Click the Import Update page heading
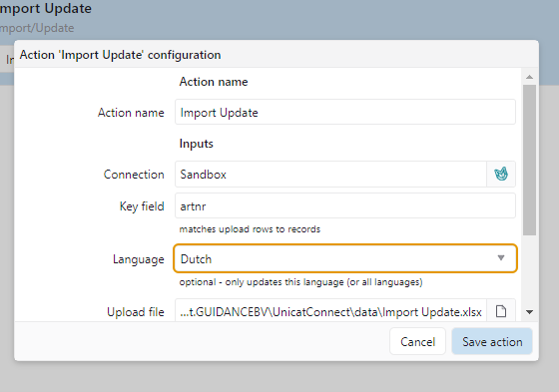The height and width of the screenshot is (392, 559). click(x=46, y=9)
